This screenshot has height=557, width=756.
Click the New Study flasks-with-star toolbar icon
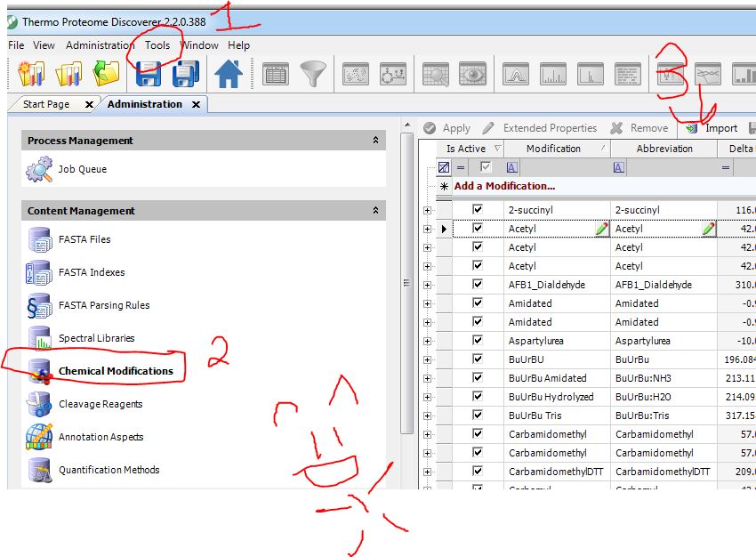pyautogui.click(x=31, y=73)
